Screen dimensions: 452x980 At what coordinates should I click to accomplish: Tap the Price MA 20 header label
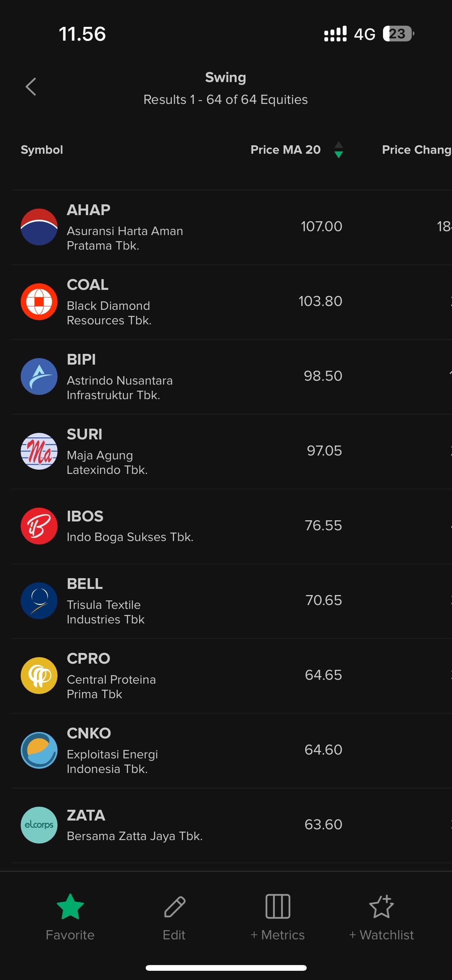pyautogui.click(x=286, y=150)
